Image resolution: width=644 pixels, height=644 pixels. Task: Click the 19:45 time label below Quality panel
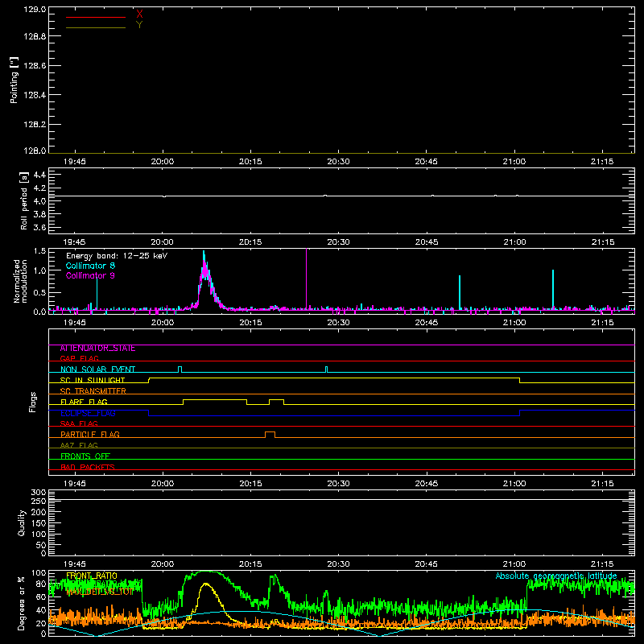(75, 564)
